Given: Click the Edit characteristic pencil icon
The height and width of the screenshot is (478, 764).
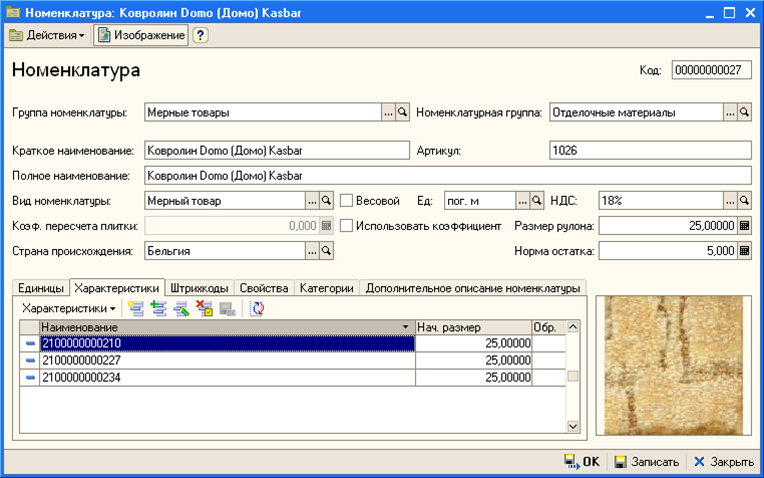Looking at the screenshot, I should click(x=182, y=308).
